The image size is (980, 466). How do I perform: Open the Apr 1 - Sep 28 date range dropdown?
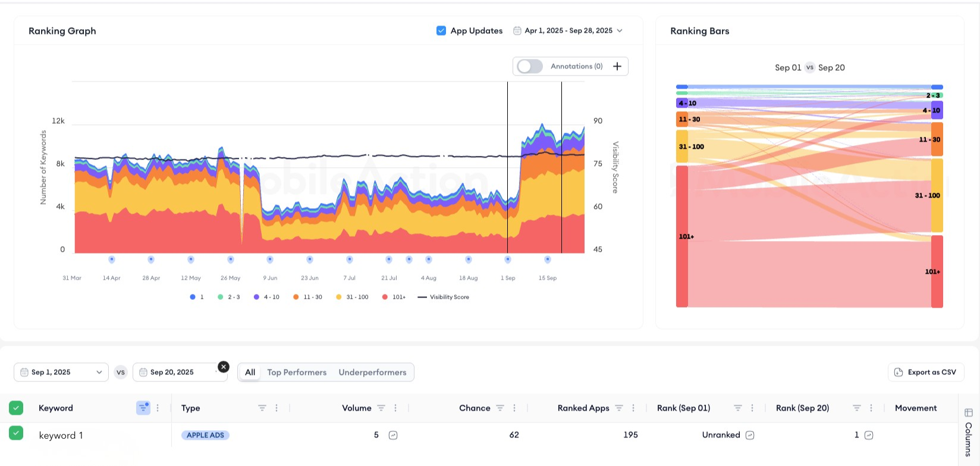[x=568, y=30]
